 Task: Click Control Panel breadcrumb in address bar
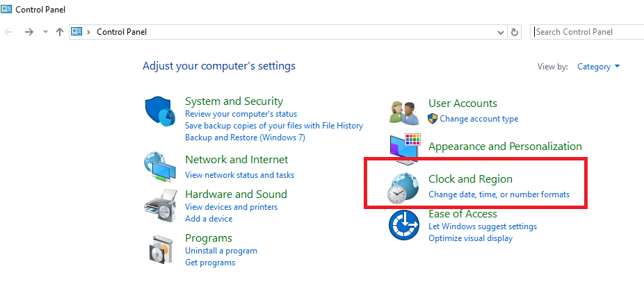coord(122,32)
